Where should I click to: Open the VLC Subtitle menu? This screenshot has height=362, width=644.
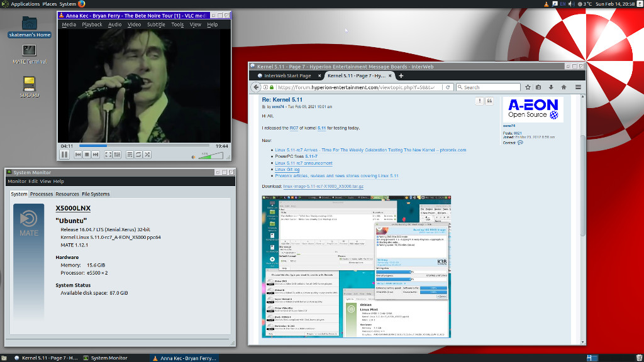click(x=156, y=25)
